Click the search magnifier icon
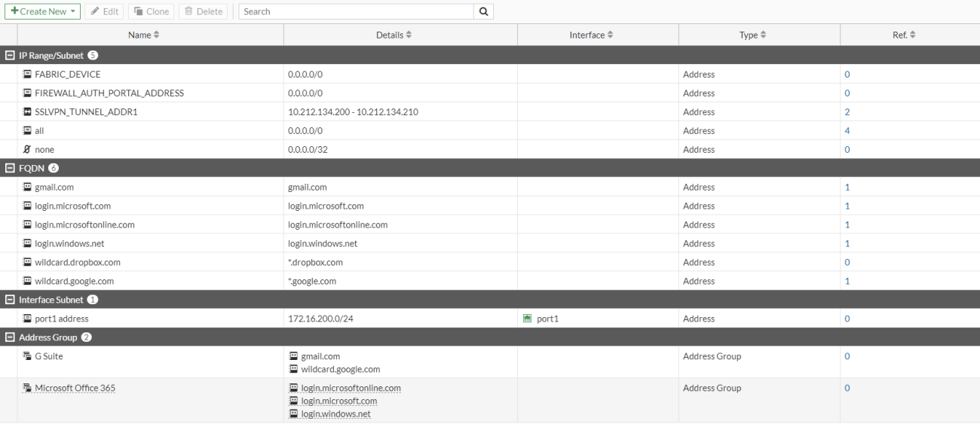 483,11
